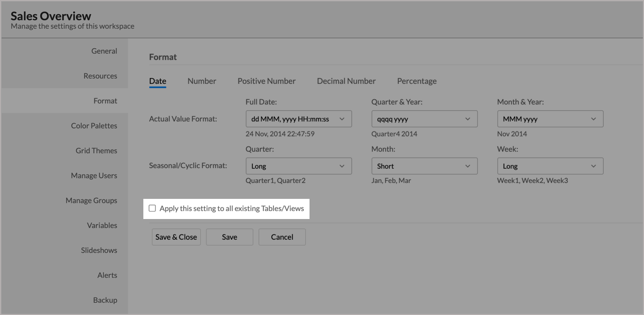Expand the Week format dropdown
Screen dimensions: 644x315
point(550,166)
